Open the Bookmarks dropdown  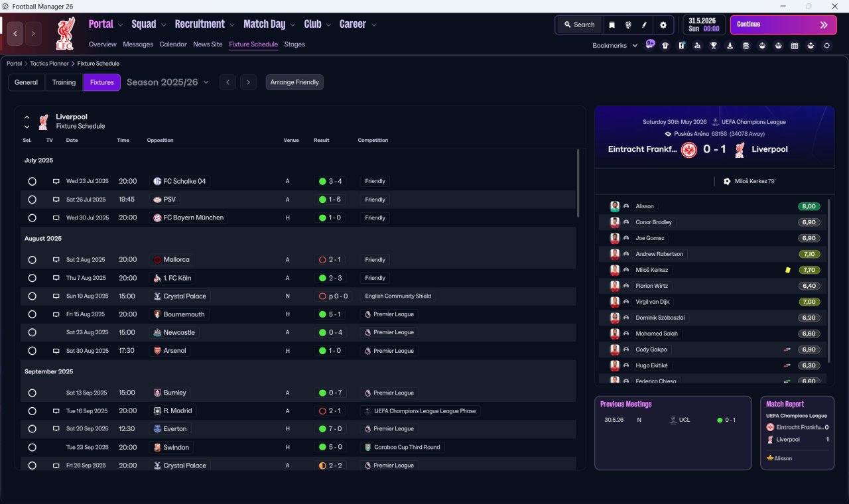(x=615, y=46)
